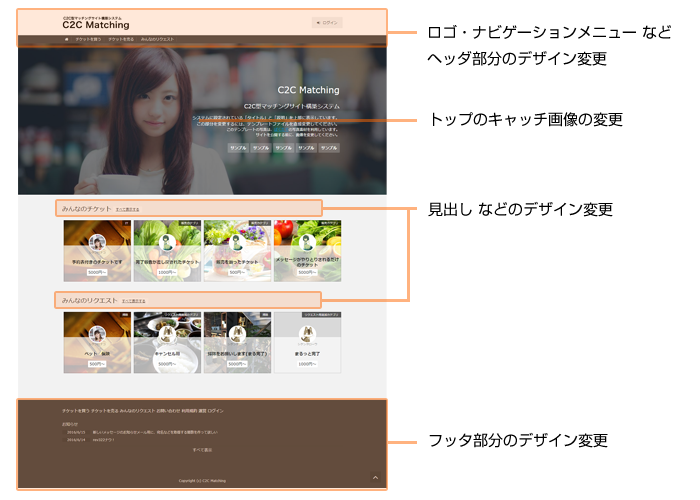Click 5000円〜 price on キャンセル用 card
The width and height of the screenshot is (700, 500).
[x=167, y=364]
